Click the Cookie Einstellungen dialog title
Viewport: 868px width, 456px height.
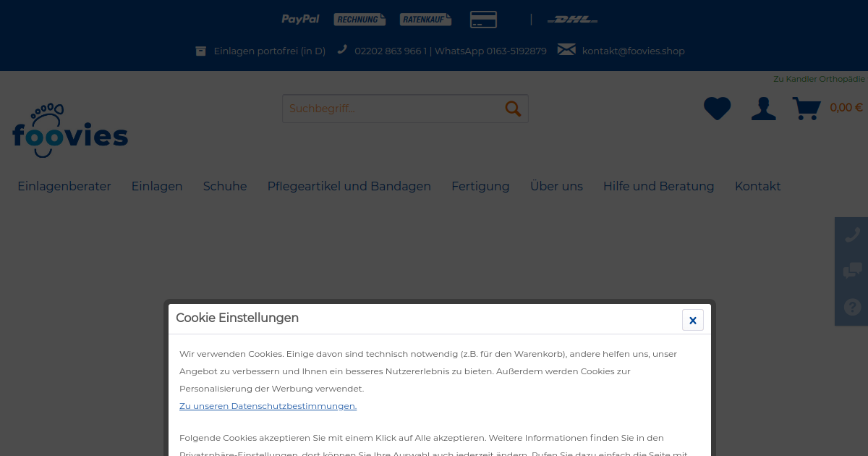(x=237, y=318)
